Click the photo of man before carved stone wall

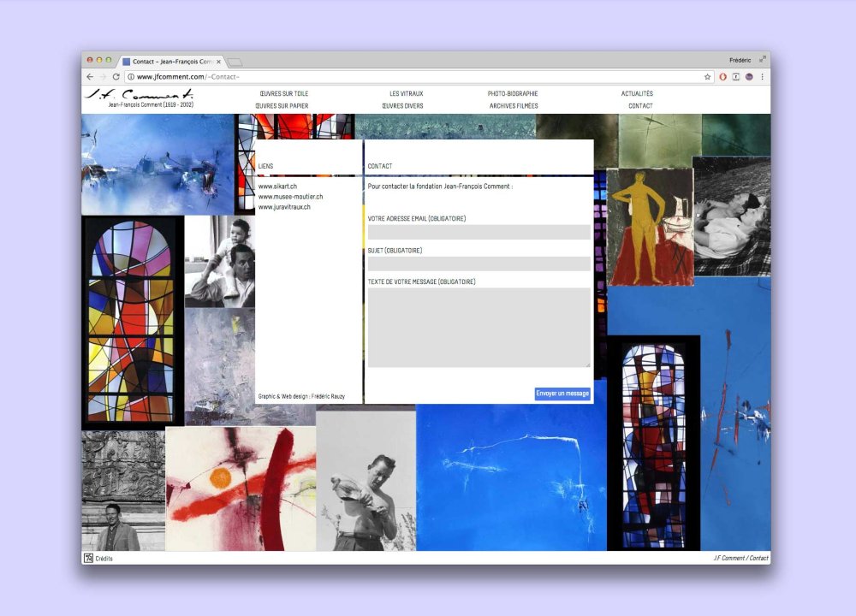[123, 490]
